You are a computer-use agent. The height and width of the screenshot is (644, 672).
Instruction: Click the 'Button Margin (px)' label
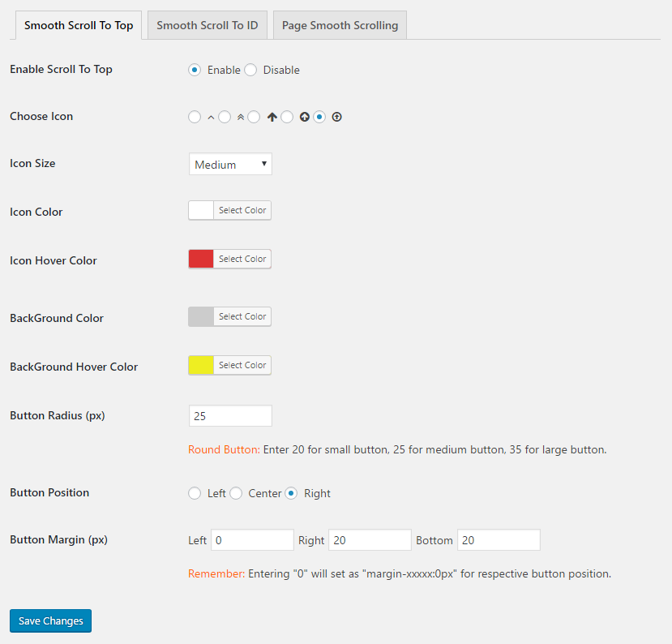58,540
